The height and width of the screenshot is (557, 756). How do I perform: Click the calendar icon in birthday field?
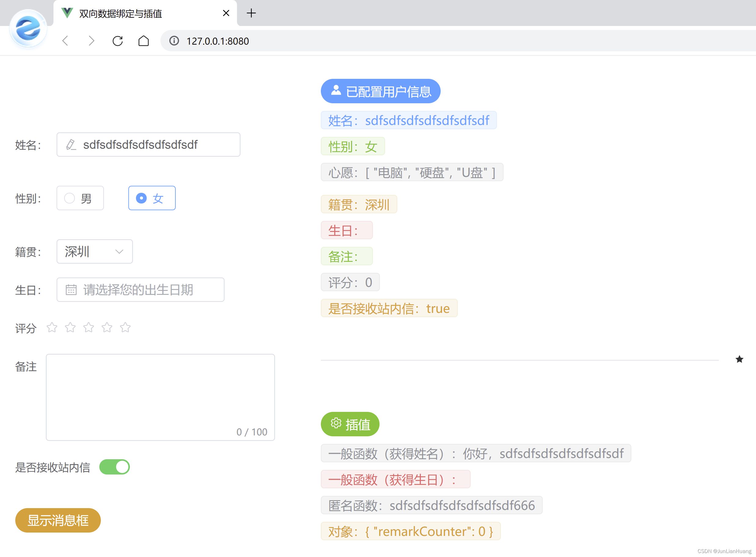point(71,290)
